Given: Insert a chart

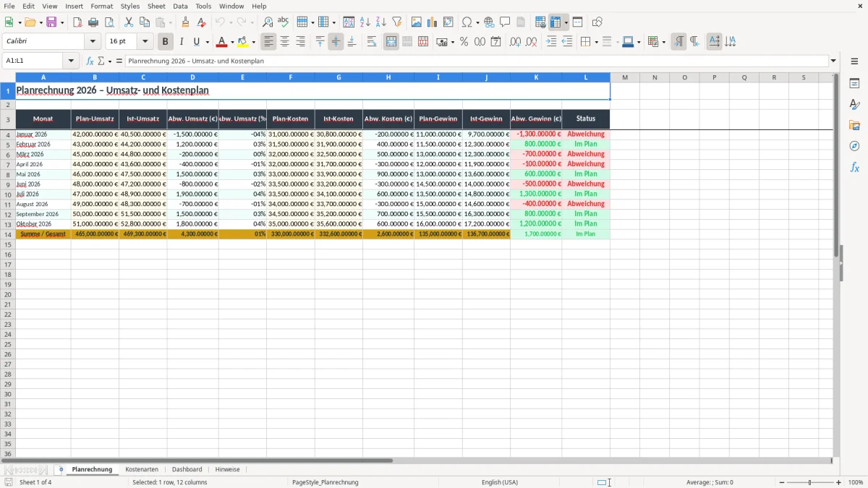Looking at the screenshot, I should click(x=433, y=22).
